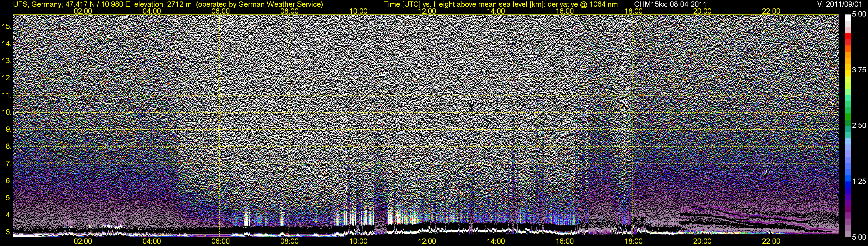This screenshot has width=868, height=246.
Task: Click the '6.' height axis label
Action: 8,181
